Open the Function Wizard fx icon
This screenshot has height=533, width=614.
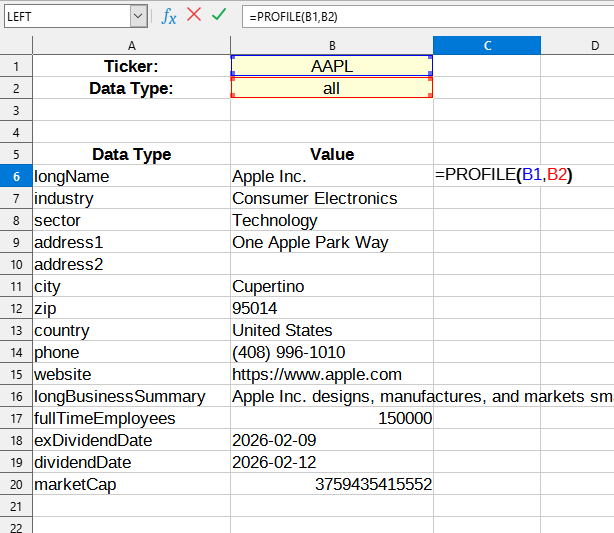[x=169, y=16]
